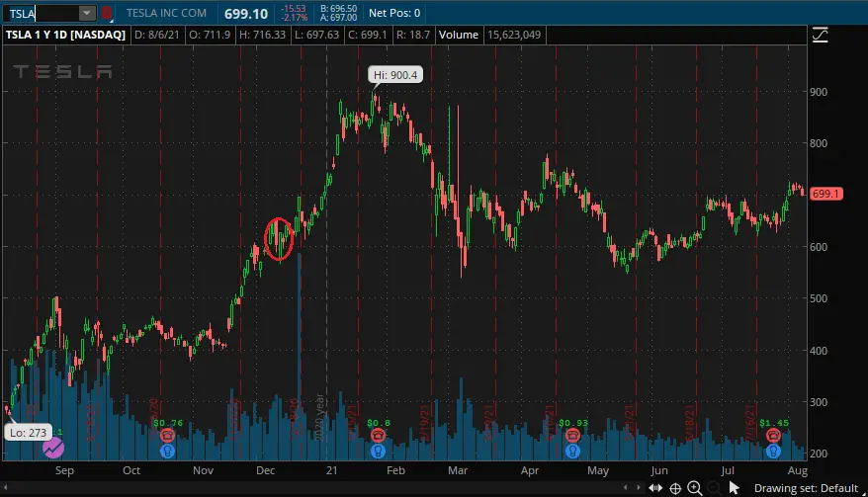
Task: Click the blue lightbulb icon under $0.93
Action: pyautogui.click(x=572, y=452)
